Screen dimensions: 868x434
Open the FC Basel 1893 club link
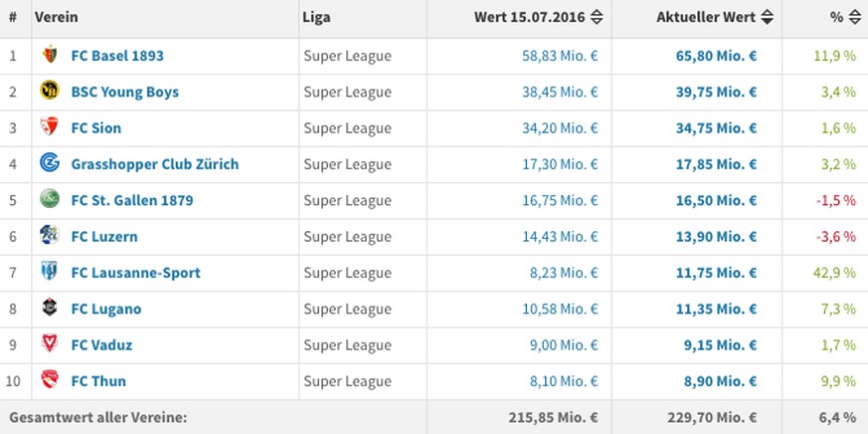coord(117,56)
